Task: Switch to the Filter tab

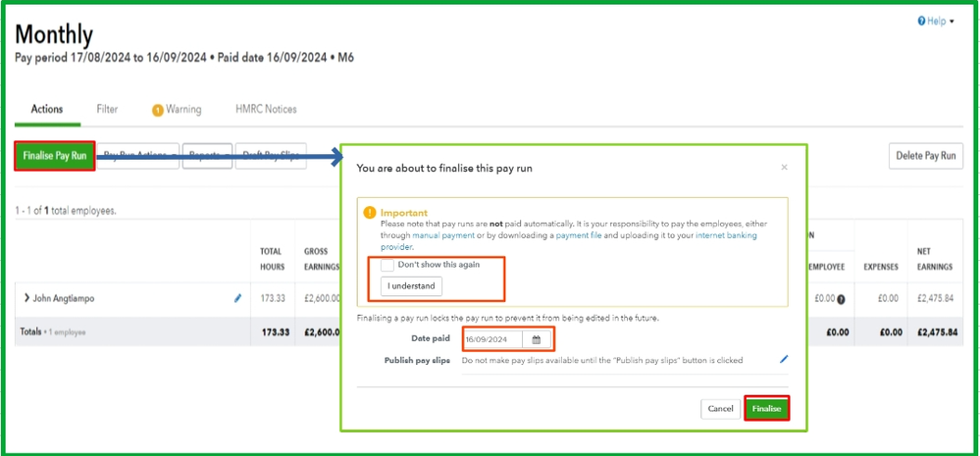Action: coord(107,110)
